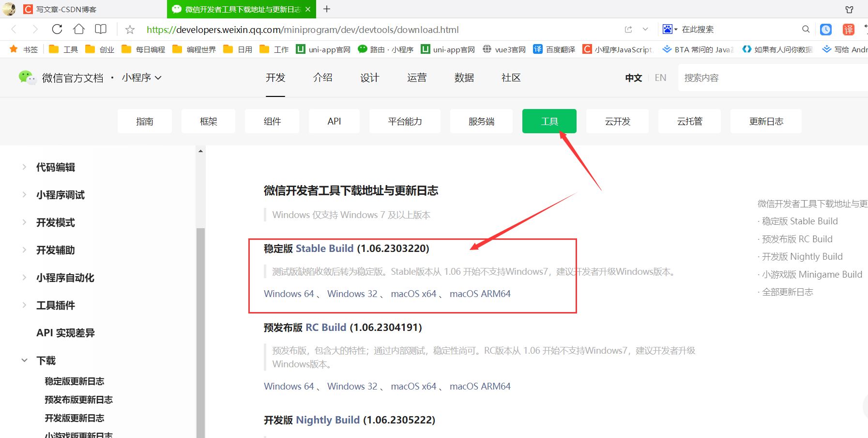Download Stable Build macOS ARM64
Viewport: 868px width, 438px height.
(x=480, y=294)
